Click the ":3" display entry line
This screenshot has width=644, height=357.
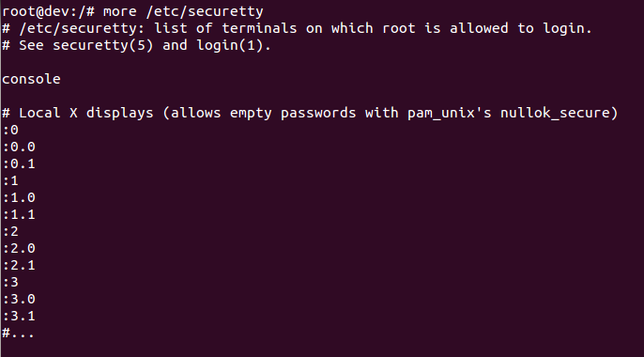click(10, 282)
